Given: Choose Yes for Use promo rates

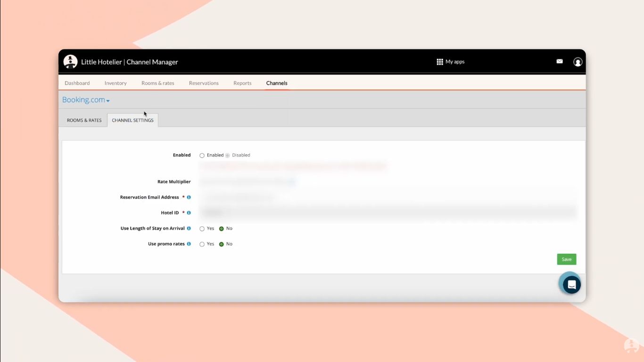Looking at the screenshot, I should point(202,244).
